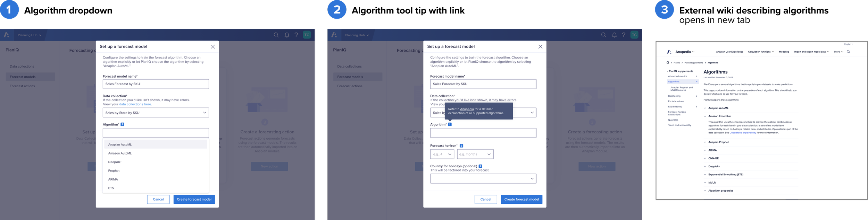
Task: Click the empty Algorithm field in the tool tip panel
Action: [x=483, y=133]
